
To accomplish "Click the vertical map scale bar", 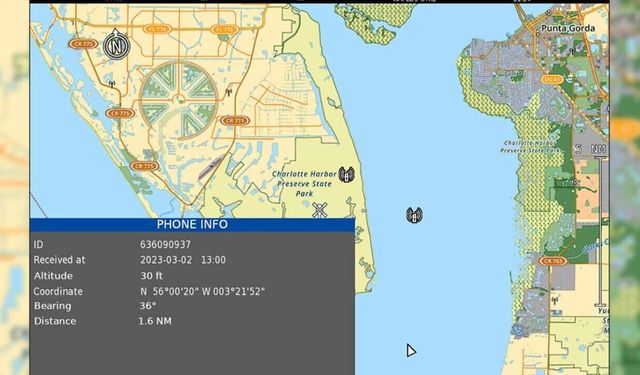I will point(600,231).
